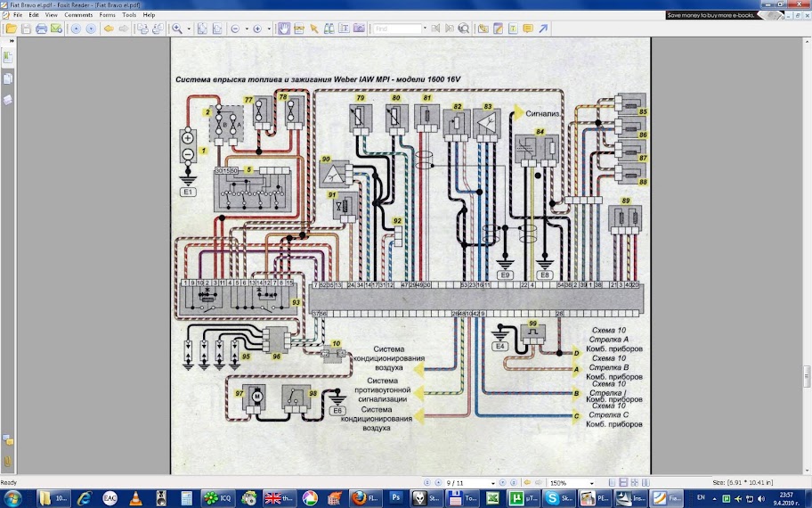Click the Find text field

[x=396, y=29]
